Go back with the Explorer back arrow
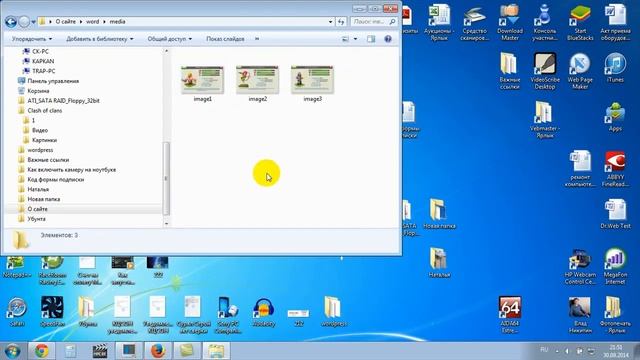640x360 pixels. point(11,22)
